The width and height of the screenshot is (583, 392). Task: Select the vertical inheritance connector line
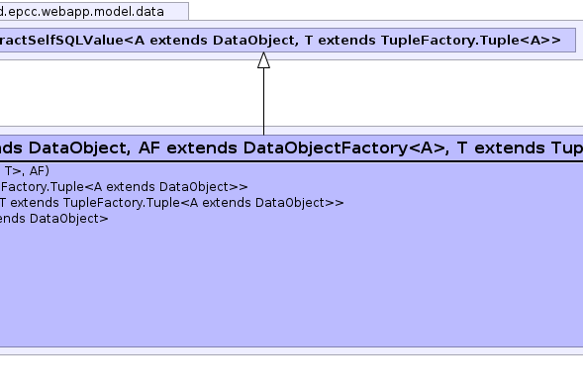tap(263, 102)
